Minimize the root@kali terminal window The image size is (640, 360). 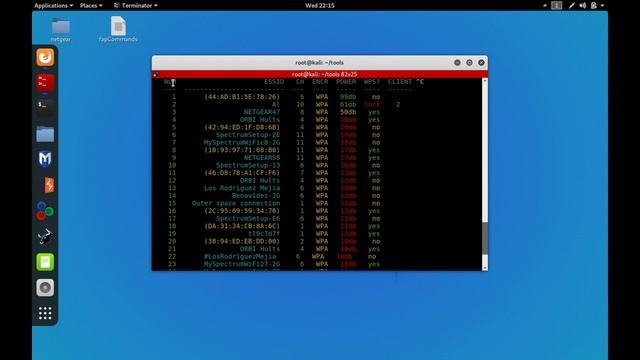coord(457,62)
